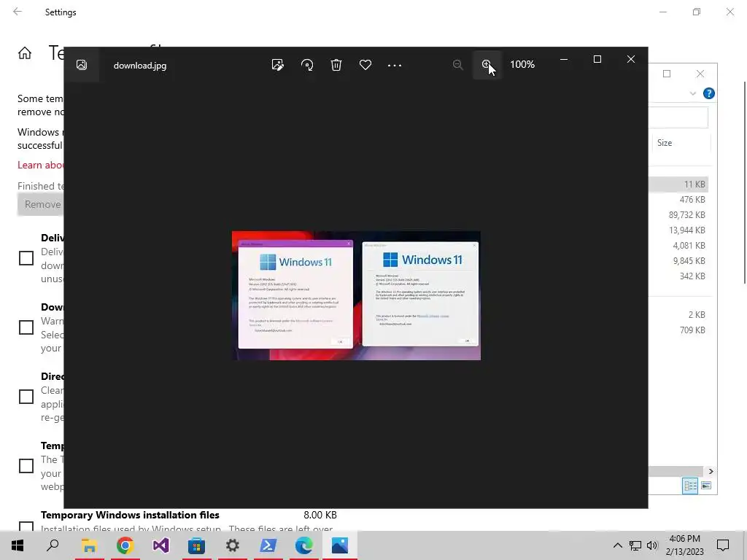Delete download.jpg using the trash icon
The image size is (747, 560).
(336, 65)
